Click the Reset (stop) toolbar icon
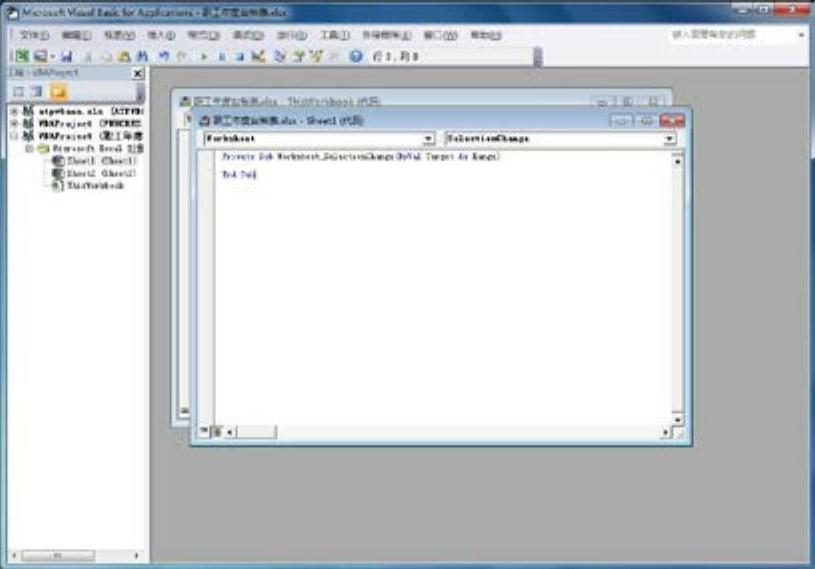 240,56
